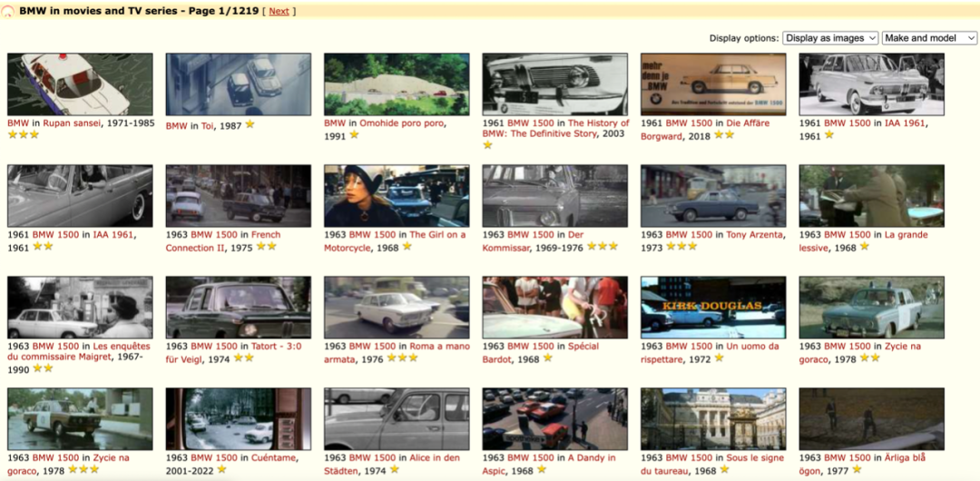Click the 'Tony Arzenta' title link
This screenshot has width=980, height=481.
(x=755, y=234)
